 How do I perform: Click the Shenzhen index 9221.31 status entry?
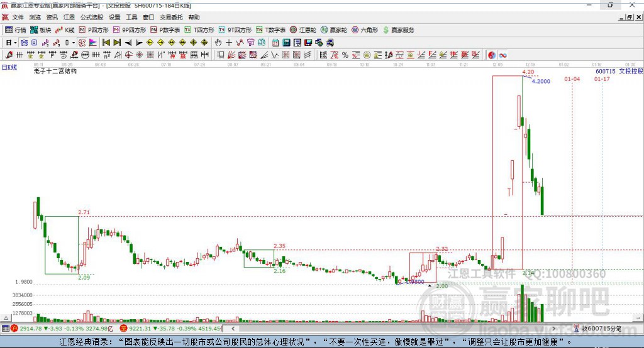tap(171, 329)
